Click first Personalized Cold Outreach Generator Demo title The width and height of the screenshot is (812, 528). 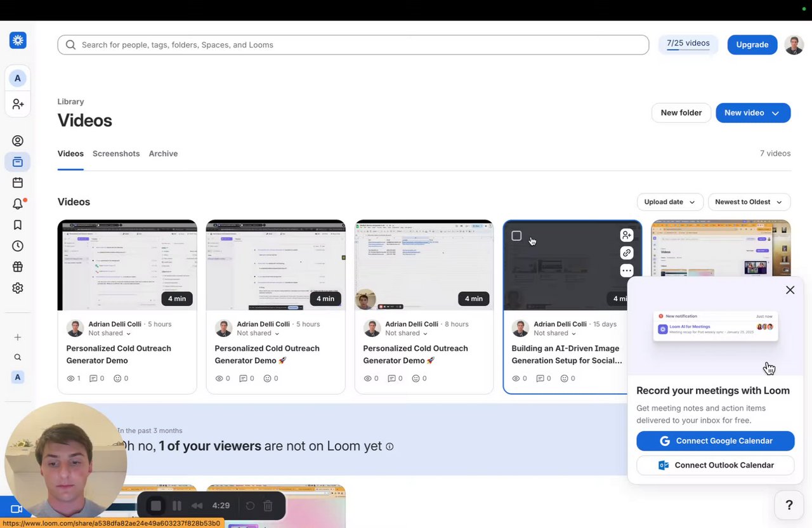pos(119,354)
